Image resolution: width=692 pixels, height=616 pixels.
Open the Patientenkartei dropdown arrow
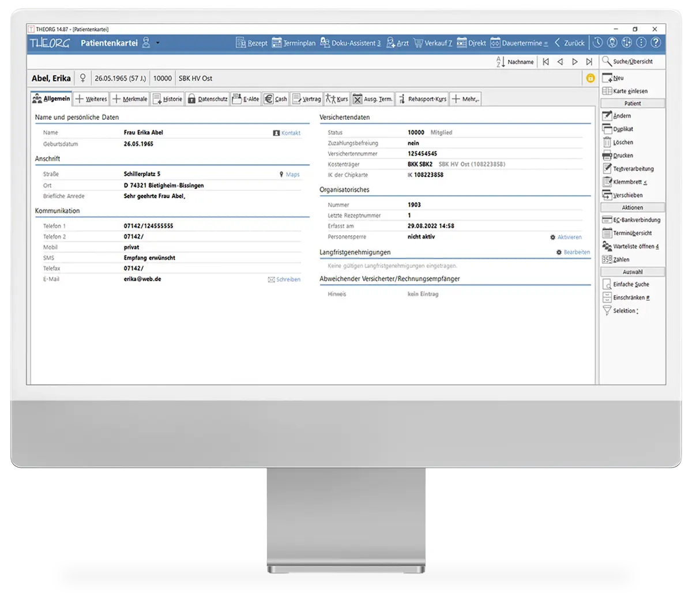pyautogui.click(x=158, y=43)
